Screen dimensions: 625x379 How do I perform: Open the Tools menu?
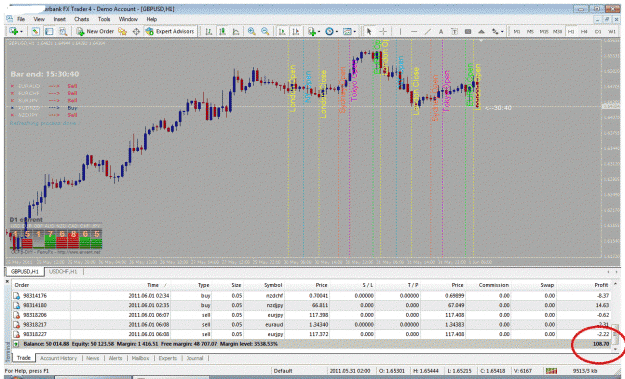click(x=104, y=19)
